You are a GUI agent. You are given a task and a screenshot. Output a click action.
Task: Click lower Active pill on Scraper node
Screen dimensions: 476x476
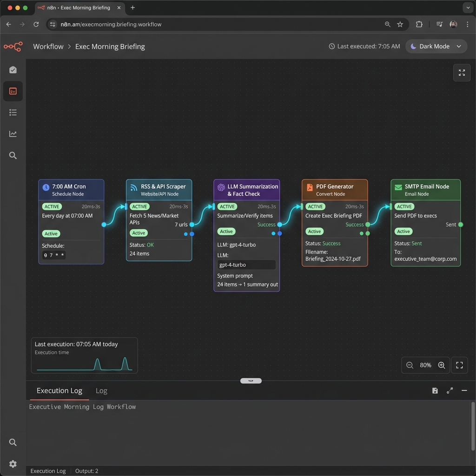click(x=139, y=233)
